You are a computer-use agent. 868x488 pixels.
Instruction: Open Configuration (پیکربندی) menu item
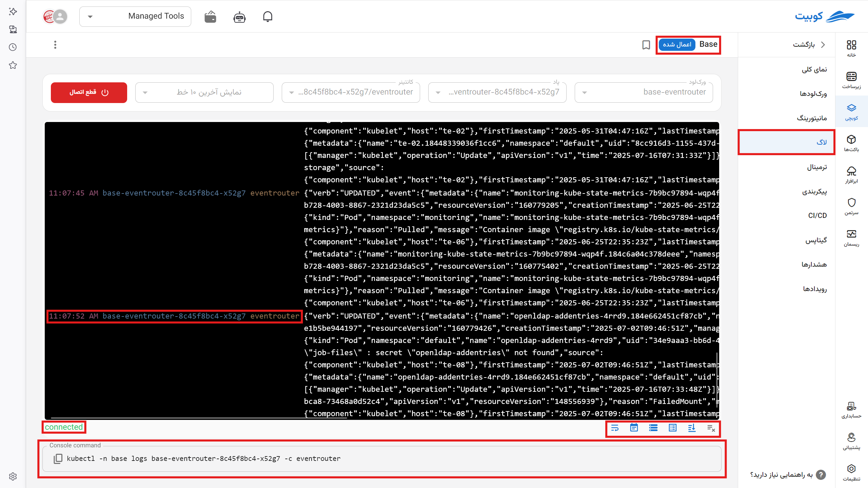(x=787, y=191)
